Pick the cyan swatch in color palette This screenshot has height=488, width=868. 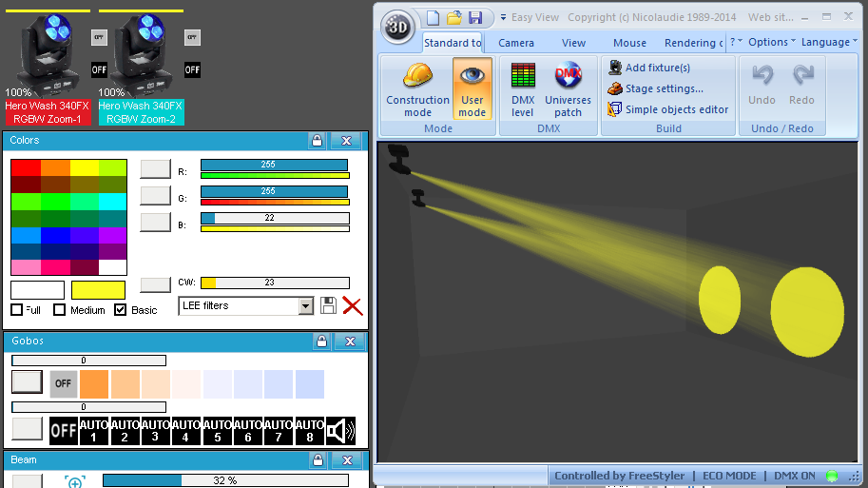pyautogui.click(x=112, y=202)
